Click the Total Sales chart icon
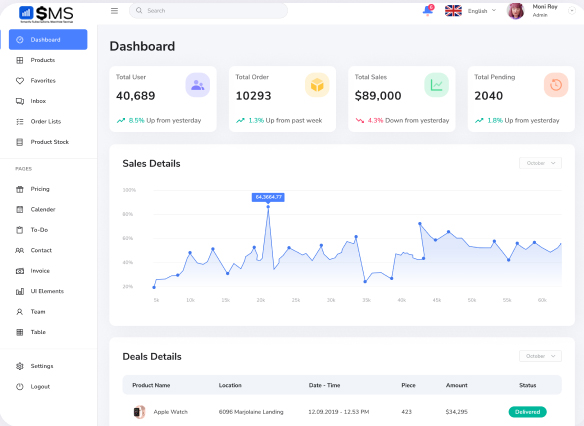 coord(437,85)
